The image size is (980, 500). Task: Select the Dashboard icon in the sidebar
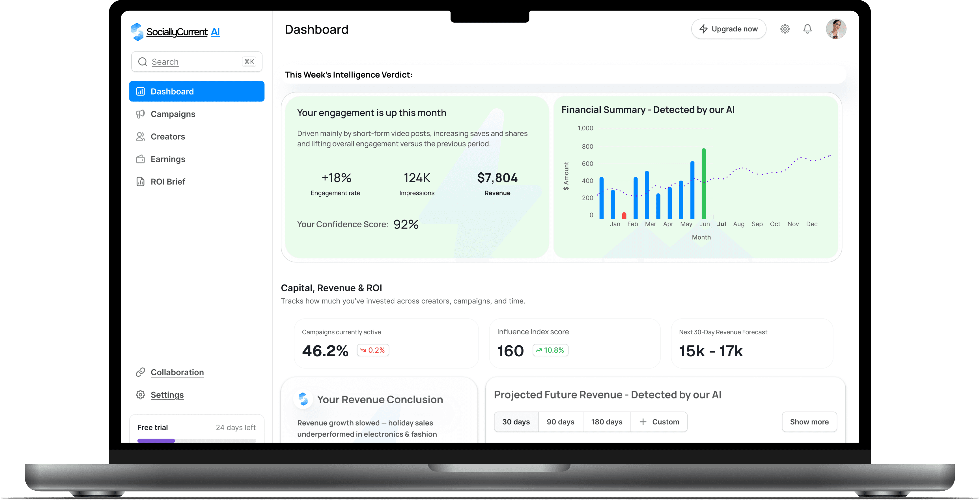(x=141, y=91)
